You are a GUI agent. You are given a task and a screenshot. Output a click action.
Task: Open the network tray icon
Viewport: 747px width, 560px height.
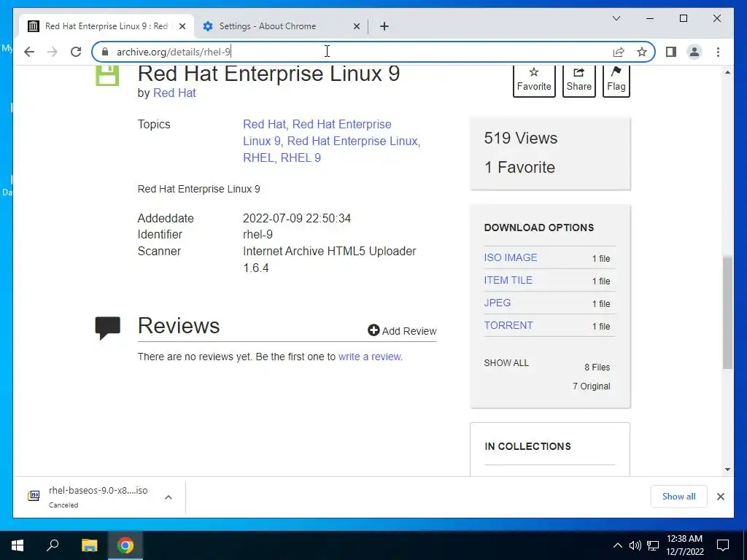point(653,545)
